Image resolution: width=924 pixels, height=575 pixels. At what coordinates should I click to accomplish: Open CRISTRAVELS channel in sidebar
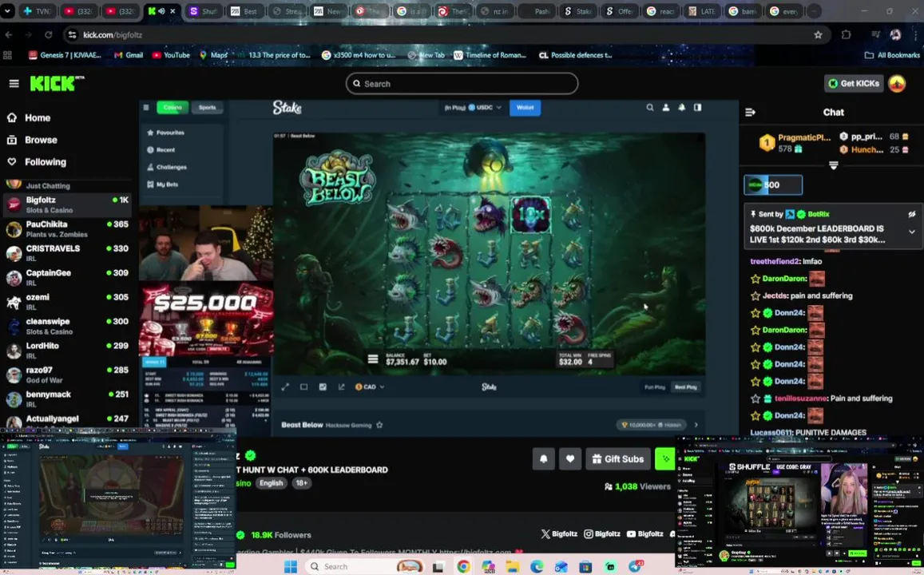(67, 252)
